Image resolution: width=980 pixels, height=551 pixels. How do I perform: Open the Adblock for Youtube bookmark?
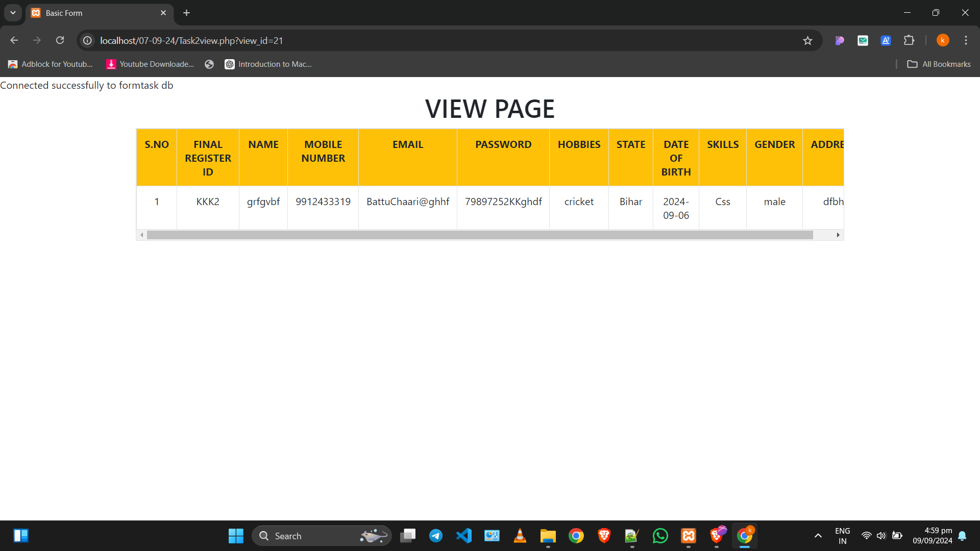coord(51,64)
